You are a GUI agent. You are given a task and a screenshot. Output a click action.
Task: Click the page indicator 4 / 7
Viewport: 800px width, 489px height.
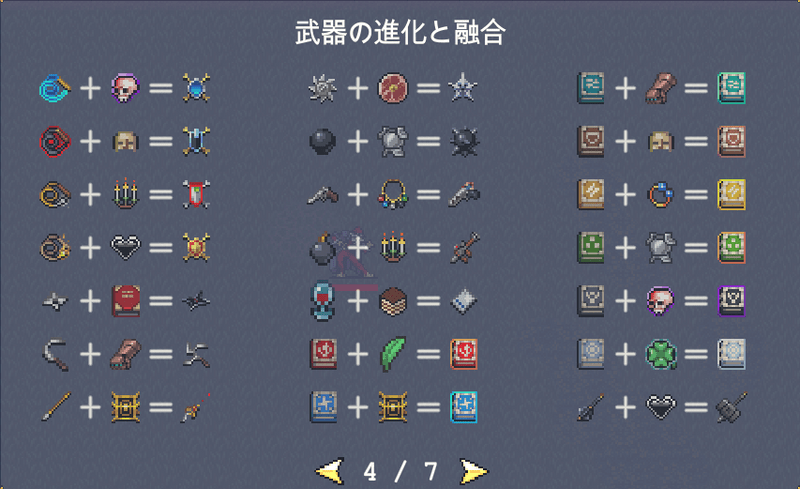click(x=401, y=472)
